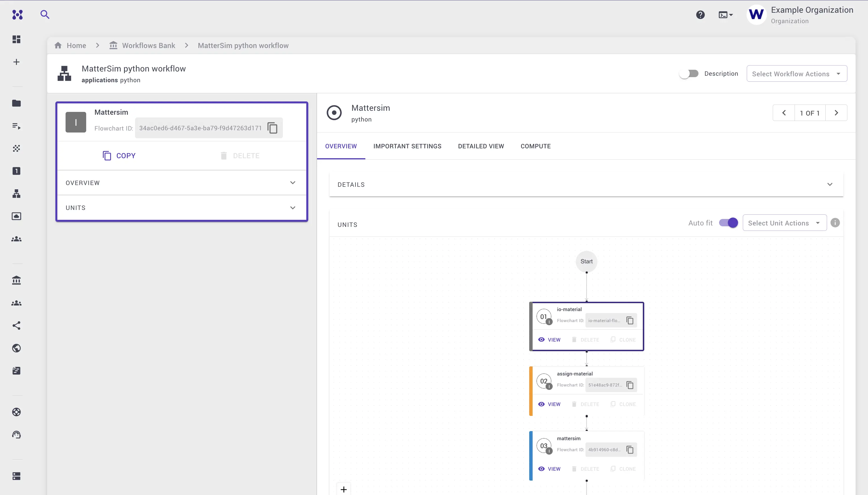Open the server storage icon at sidebar bottom
868x495 pixels.
point(16,476)
